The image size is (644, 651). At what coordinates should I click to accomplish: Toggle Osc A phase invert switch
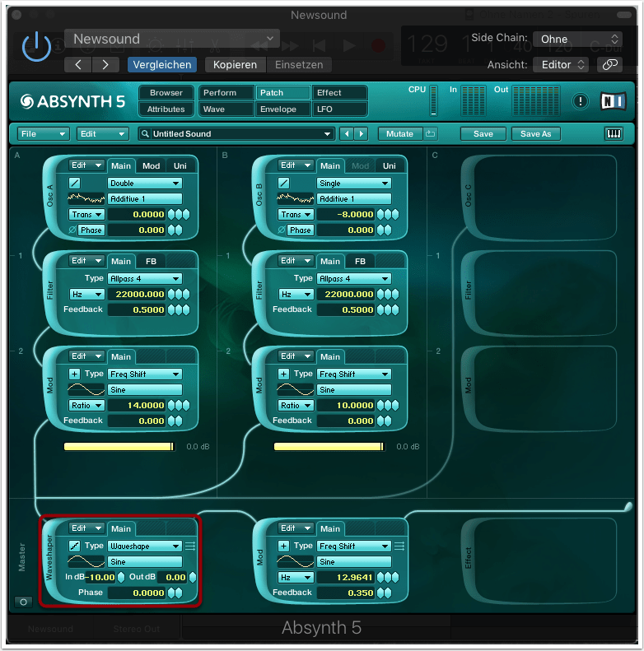pyautogui.click(x=72, y=230)
